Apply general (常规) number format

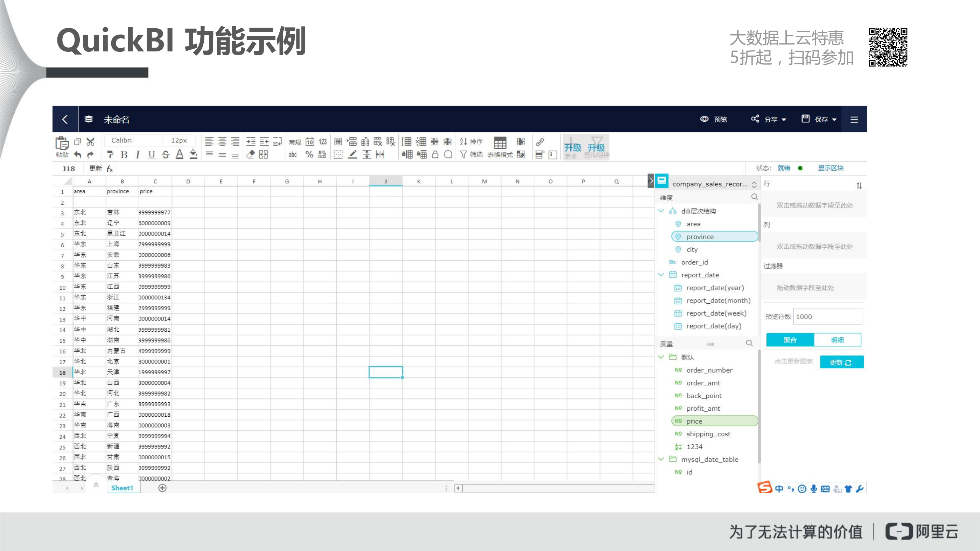pyautogui.click(x=294, y=142)
